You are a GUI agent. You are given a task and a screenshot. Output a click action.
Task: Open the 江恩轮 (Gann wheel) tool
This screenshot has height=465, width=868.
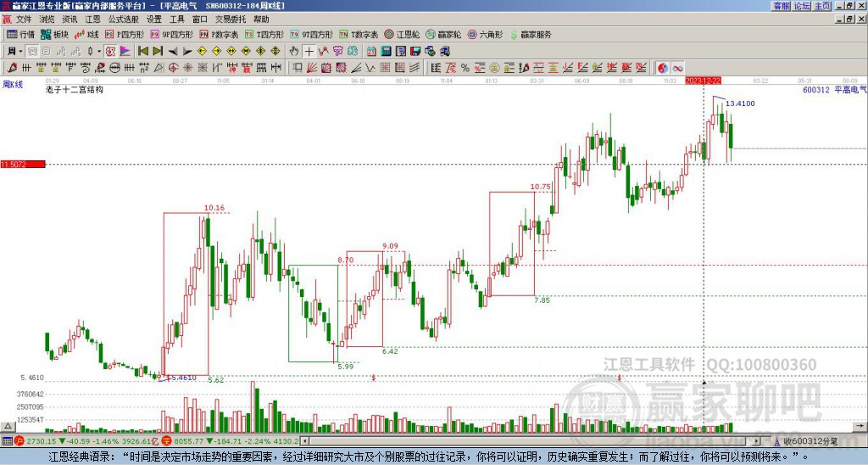pyautogui.click(x=402, y=34)
